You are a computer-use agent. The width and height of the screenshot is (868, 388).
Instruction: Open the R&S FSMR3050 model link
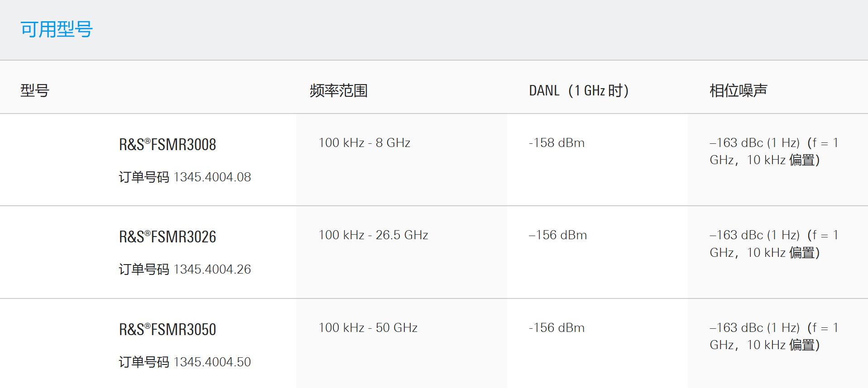point(168,330)
